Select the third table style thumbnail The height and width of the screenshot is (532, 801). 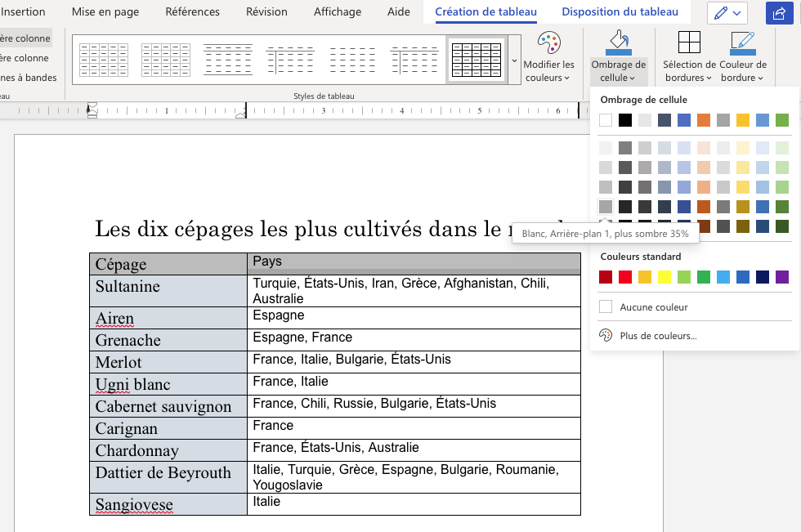(228, 60)
